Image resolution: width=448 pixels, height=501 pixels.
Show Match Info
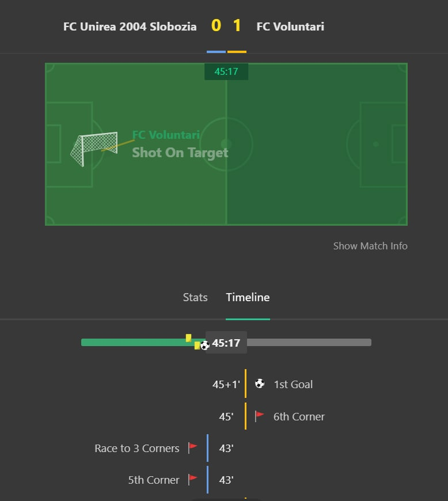pyautogui.click(x=370, y=246)
